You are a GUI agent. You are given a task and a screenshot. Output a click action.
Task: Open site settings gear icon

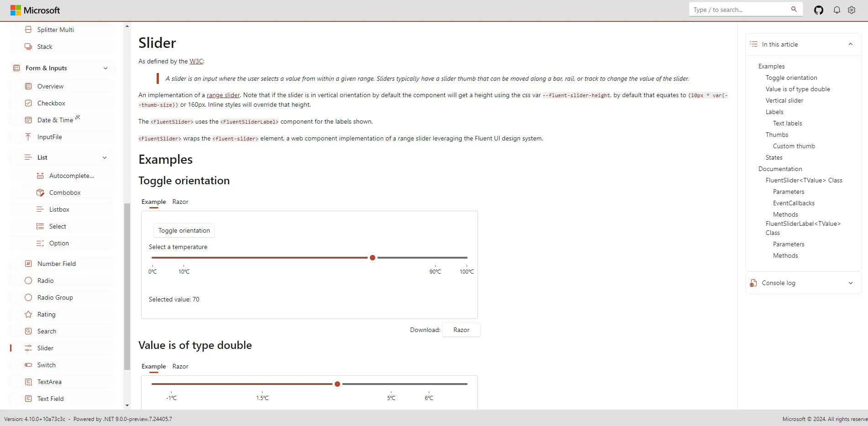click(852, 10)
